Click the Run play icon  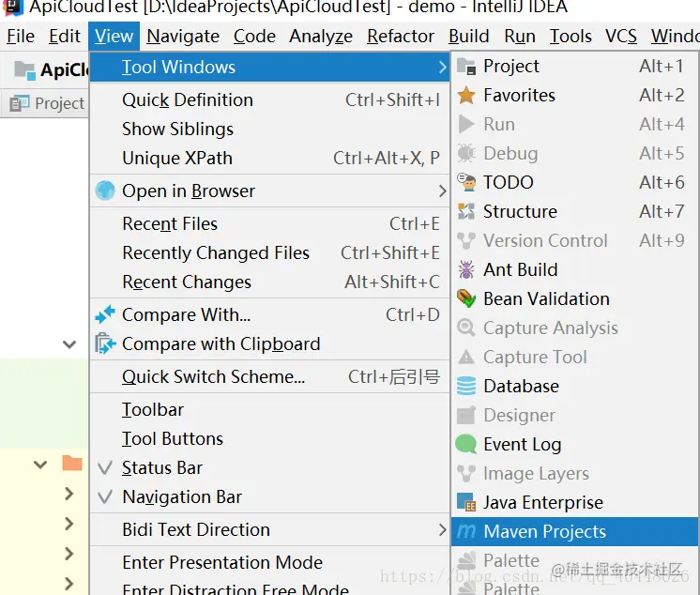coord(466,124)
